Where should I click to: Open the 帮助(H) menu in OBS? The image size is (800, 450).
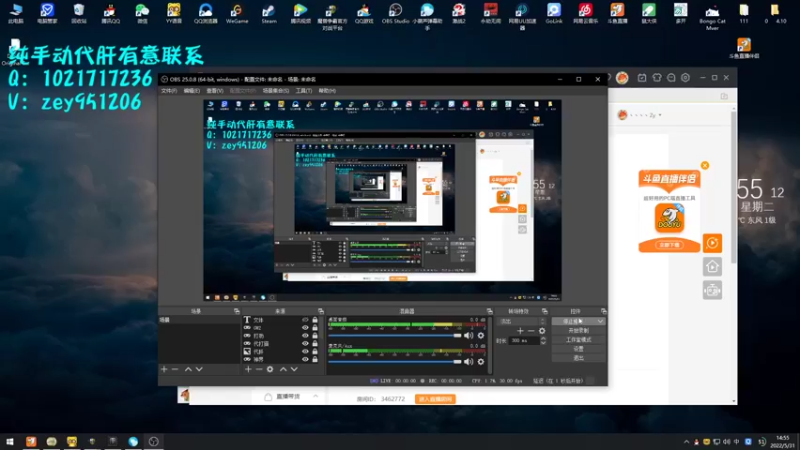pyautogui.click(x=327, y=91)
